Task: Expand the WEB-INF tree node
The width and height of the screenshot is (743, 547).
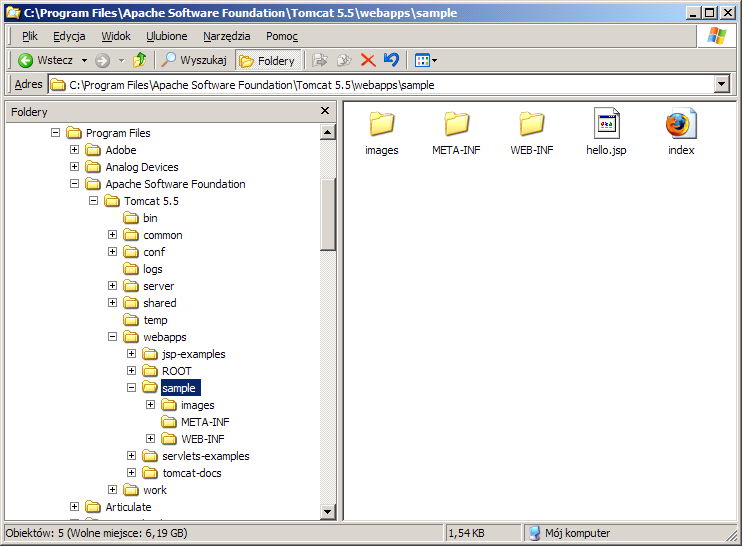Action: pos(150,438)
